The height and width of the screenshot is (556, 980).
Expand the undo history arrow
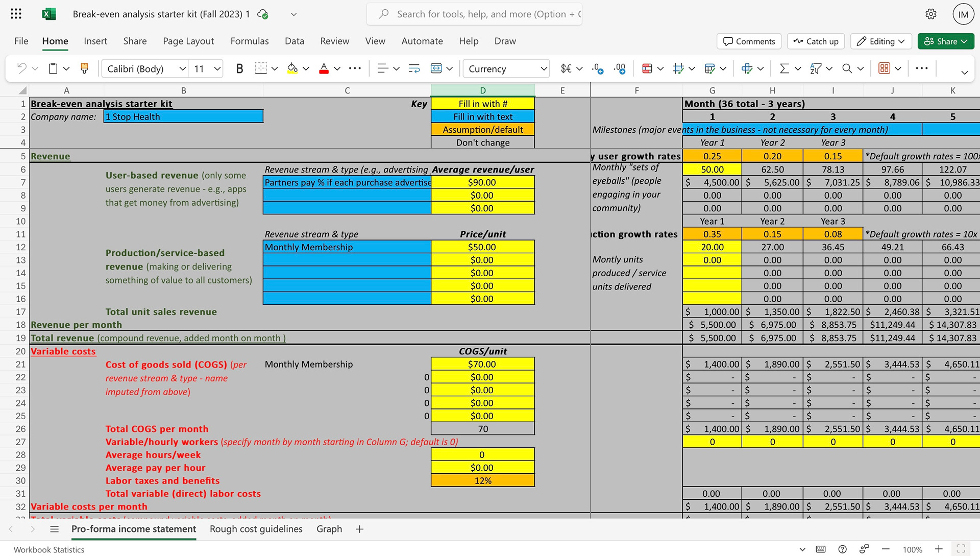click(35, 68)
